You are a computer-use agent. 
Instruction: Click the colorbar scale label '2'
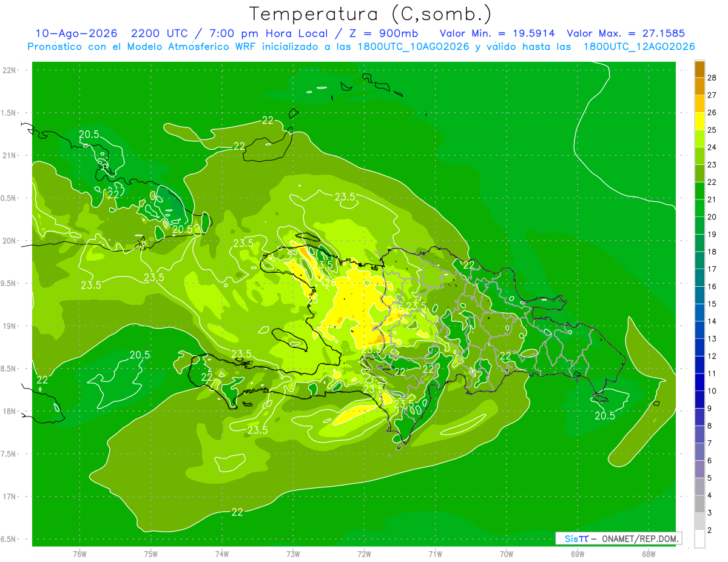pyautogui.click(x=710, y=530)
